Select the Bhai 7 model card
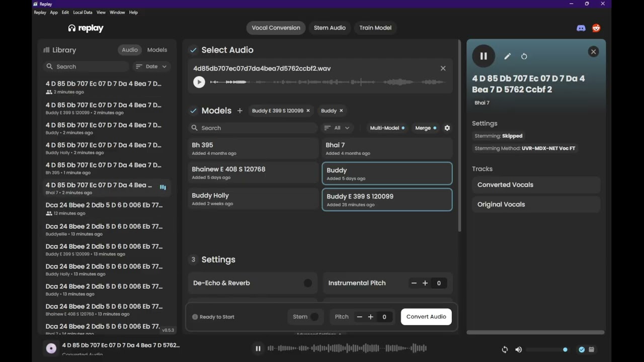This screenshot has height=362, width=644. tap(387, 149)
